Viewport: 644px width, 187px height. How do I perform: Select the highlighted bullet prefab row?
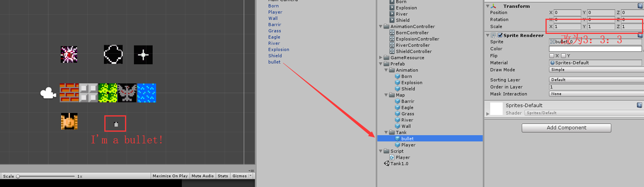[430, 139]
